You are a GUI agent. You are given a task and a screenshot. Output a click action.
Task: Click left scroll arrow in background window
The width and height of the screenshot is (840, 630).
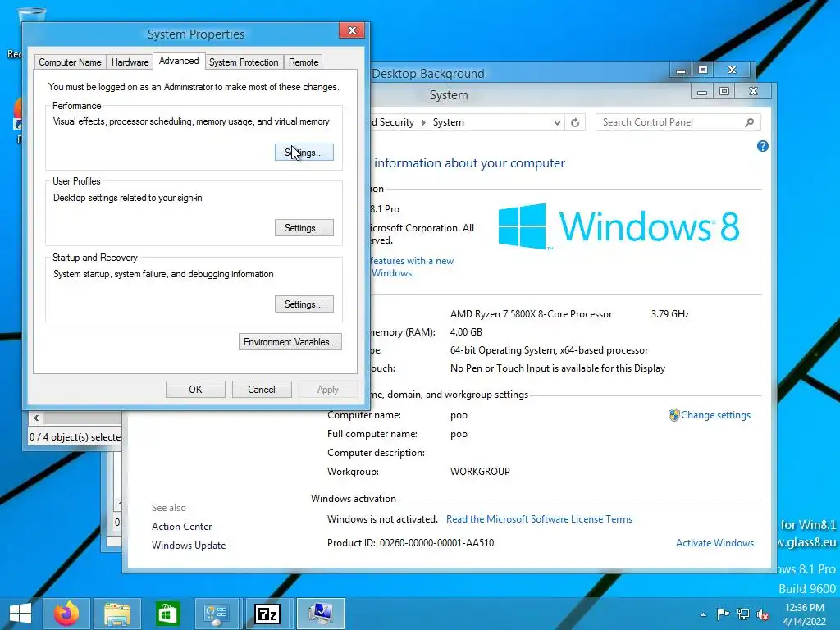pos(36,418)
